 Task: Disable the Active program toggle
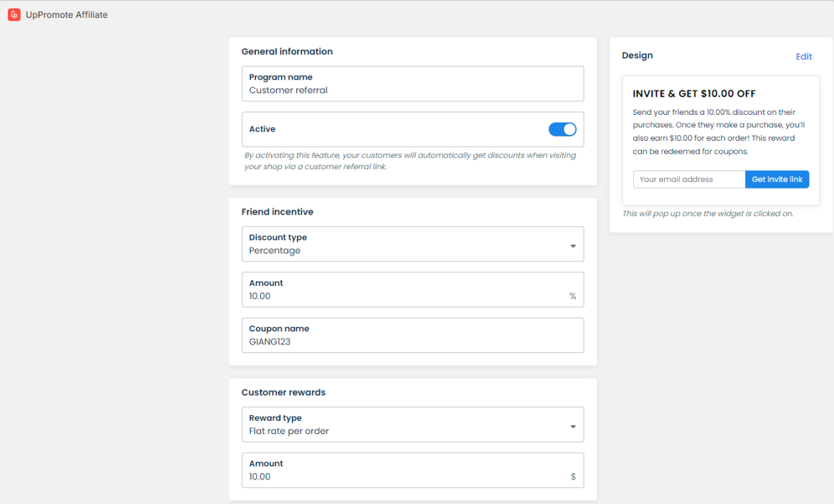tap(562, 129)
